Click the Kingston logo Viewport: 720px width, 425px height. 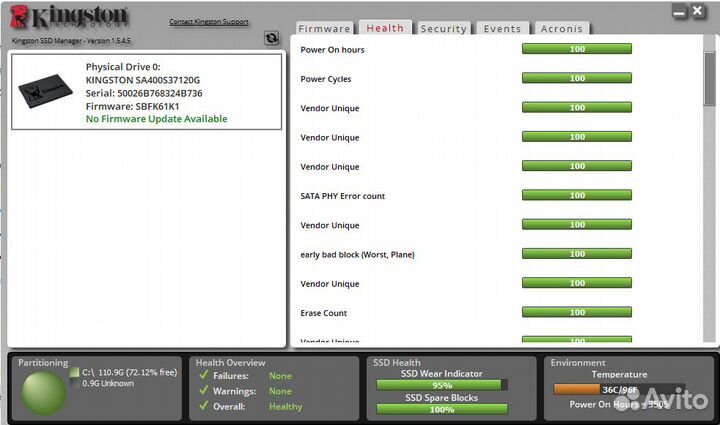click(x=69, y=17)
